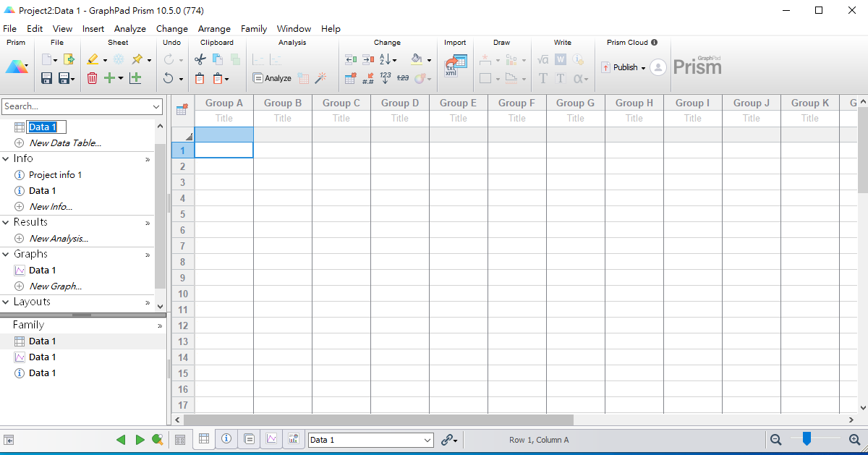868x455 pixels.
Task: Click the import txt/xml file icon
Action: tap(456, 67)
